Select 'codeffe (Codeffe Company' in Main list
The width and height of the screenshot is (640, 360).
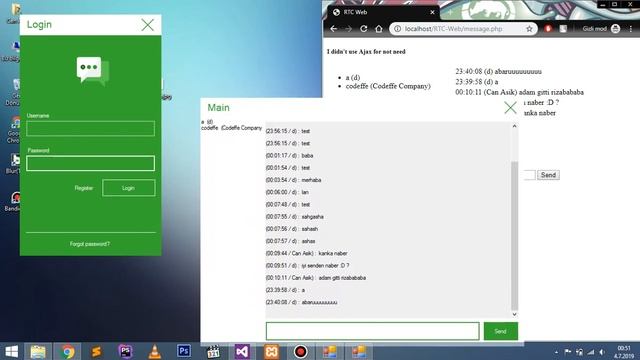tap(231, 128)
